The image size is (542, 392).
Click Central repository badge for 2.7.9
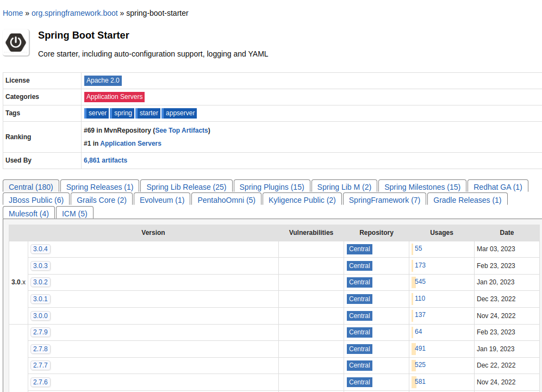(x=359, y=332)
